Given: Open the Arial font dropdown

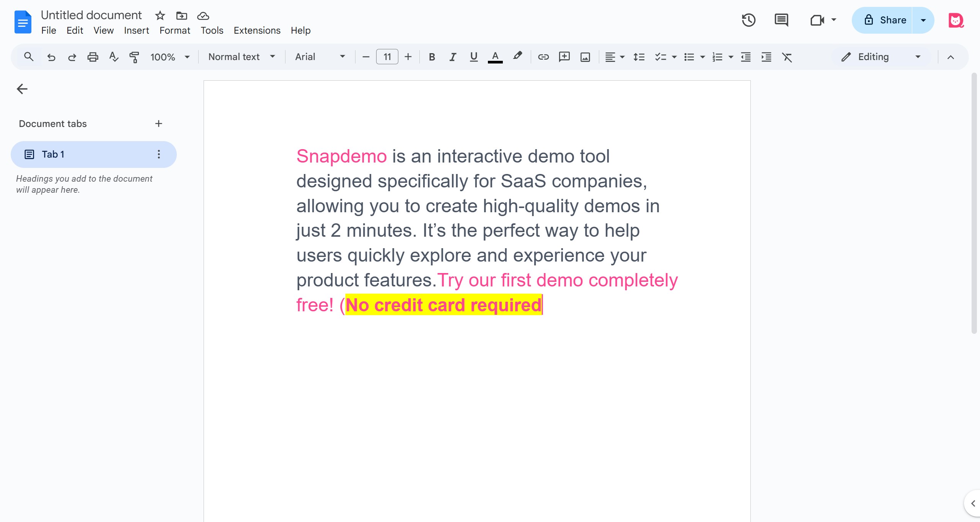Looking at the screenshot, I should click(320, 57).
